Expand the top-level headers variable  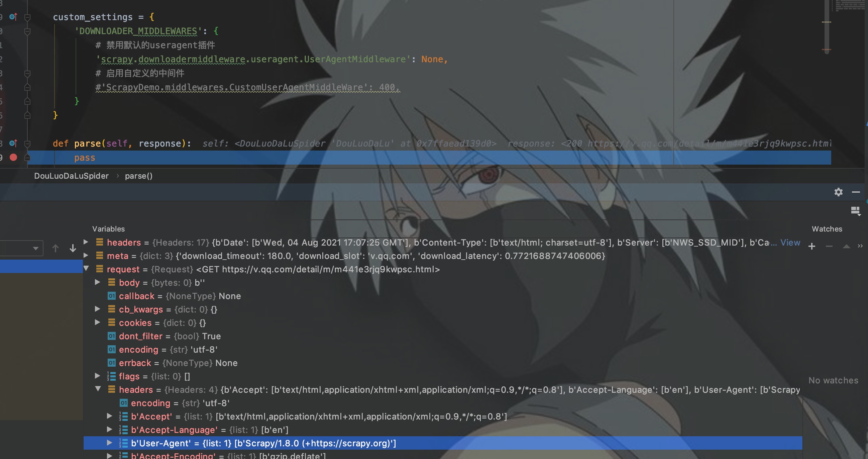[86, 242]
